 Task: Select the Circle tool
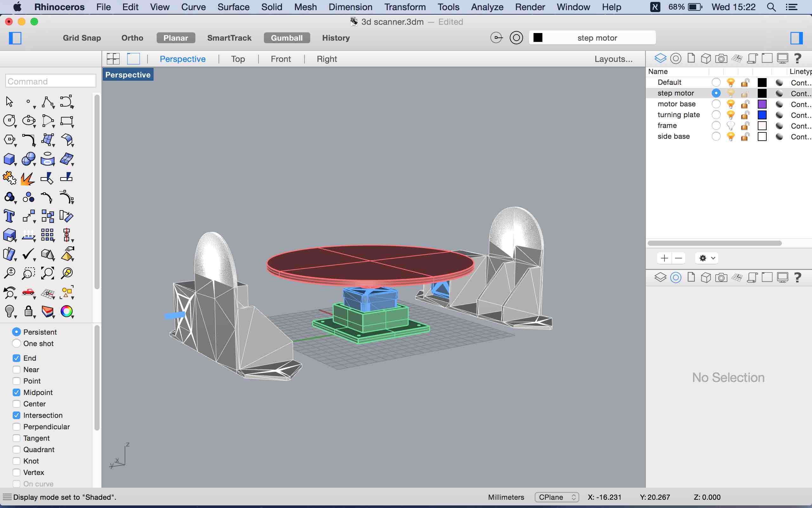pyautogui.click(x=10, y=121)
